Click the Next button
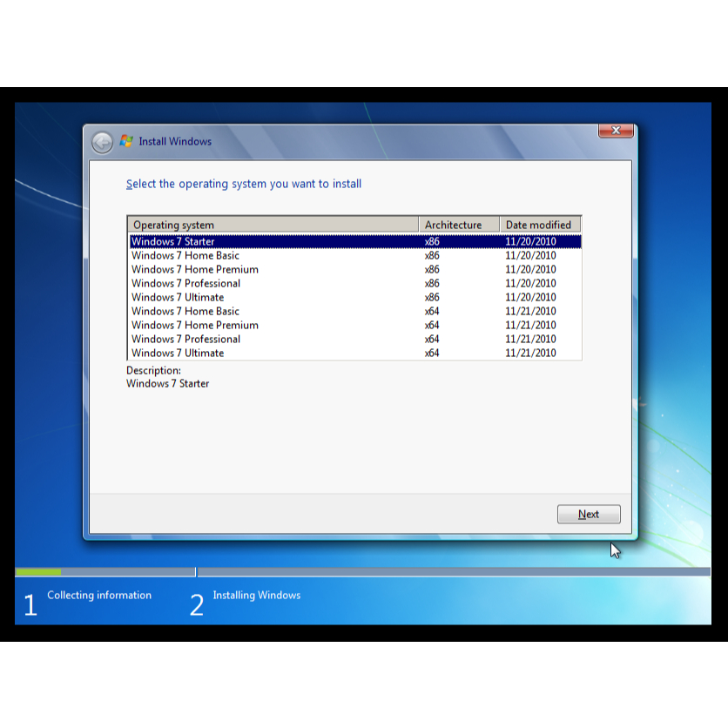The height and width of the screenshot is (728, 728). pyautogui.click(x=589, y=514)
